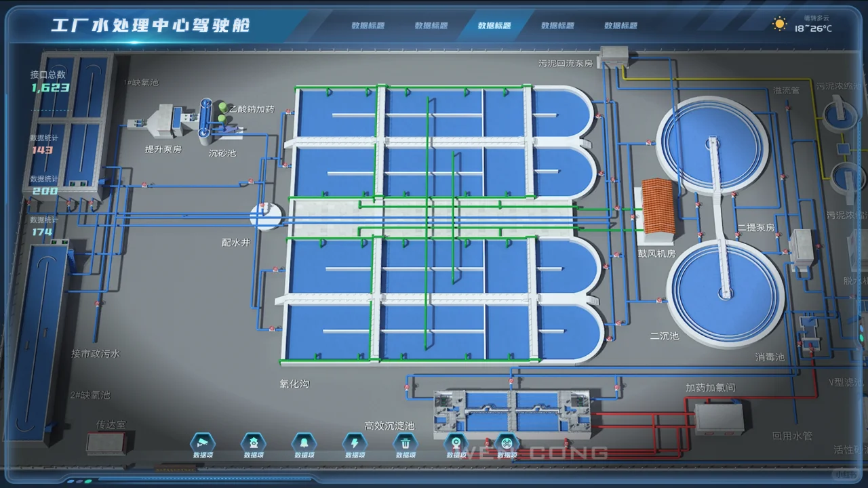Image resolution: width=868 pixels, height=488 pixels.
Task: Select the lightning bolt energy icon
Action: click(355, 443)
